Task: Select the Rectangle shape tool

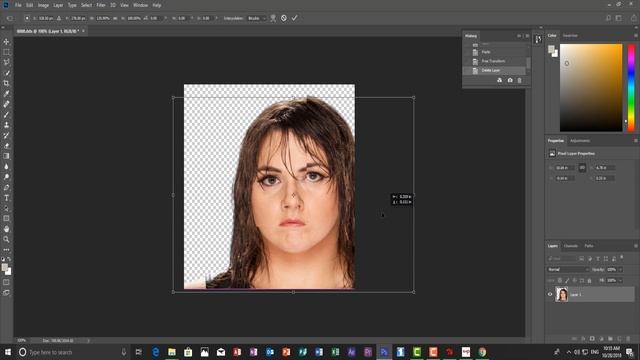Action: coord(7,219)
